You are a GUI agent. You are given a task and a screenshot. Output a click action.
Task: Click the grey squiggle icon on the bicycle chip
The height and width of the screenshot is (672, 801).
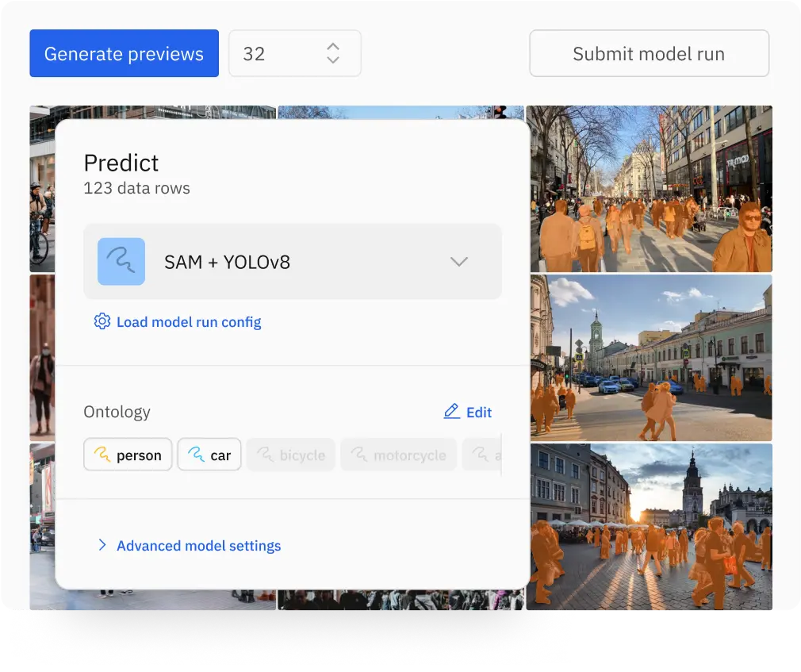(265, 454)
